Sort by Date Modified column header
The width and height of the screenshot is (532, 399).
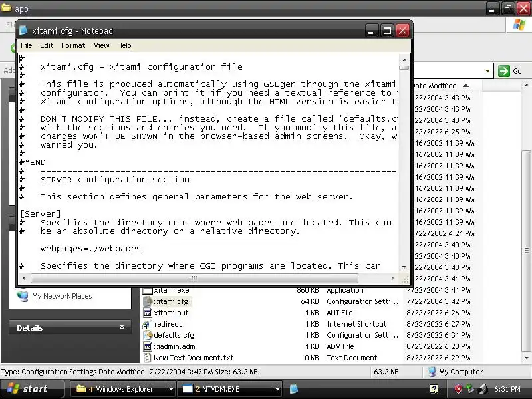point(440,86)
